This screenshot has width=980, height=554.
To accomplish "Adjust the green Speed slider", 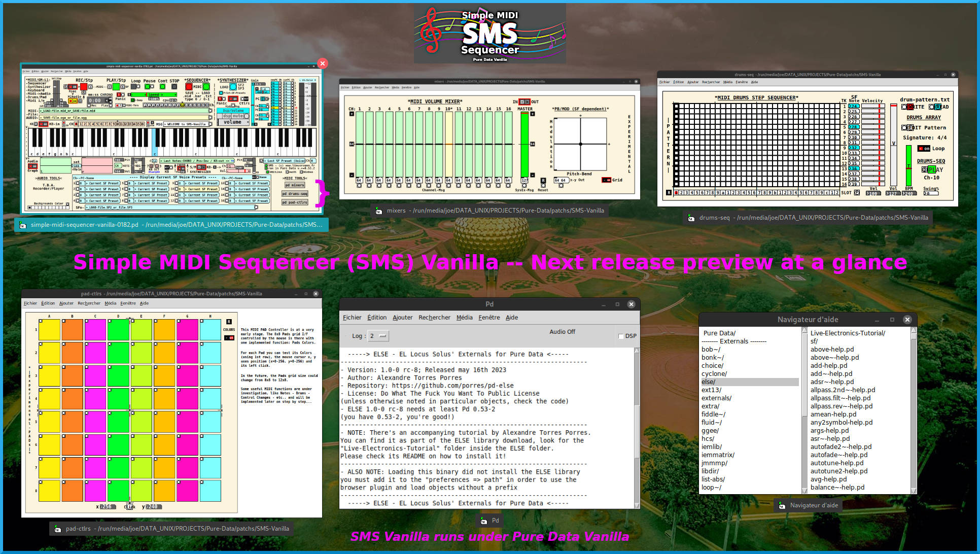I will [x=154, y=94].
